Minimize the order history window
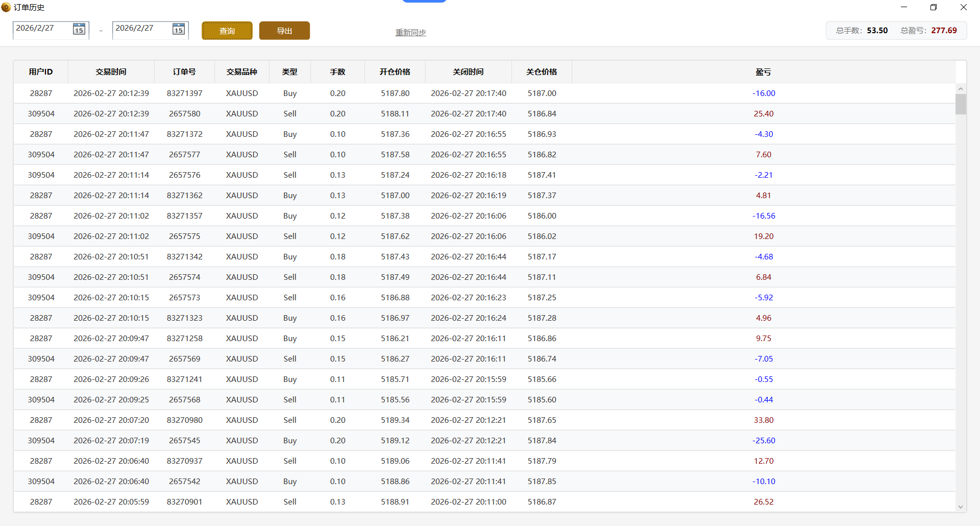 904,7
